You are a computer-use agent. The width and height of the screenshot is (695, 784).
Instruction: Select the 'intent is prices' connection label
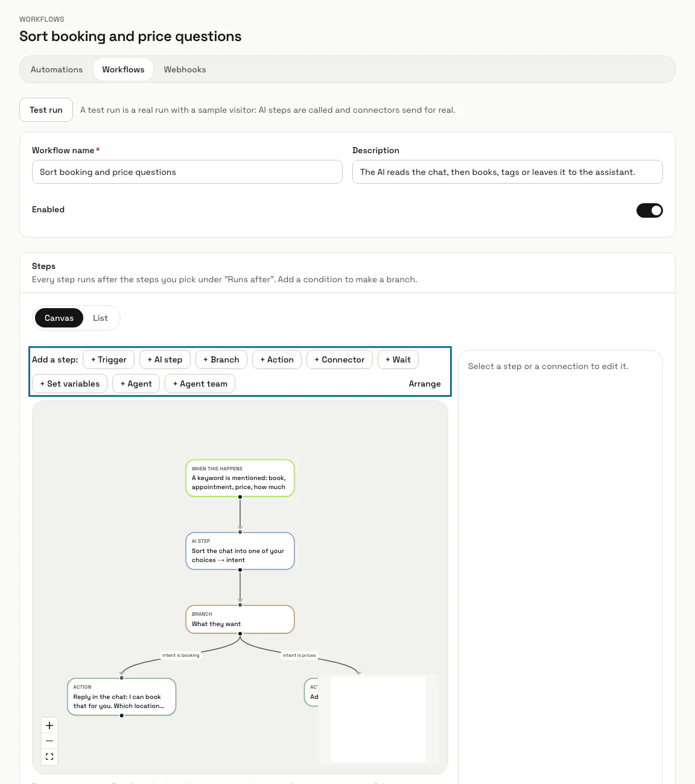click(x=299, y=655)
